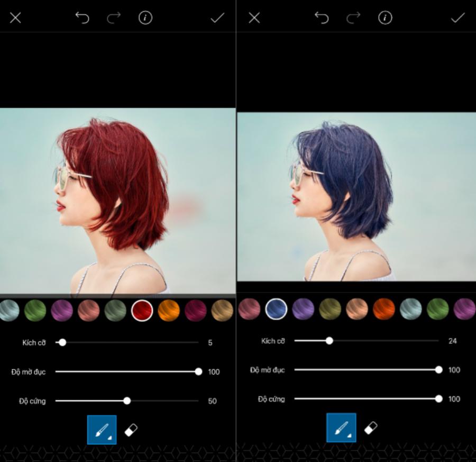476x462 pixels.
Task: Pick the magenta-purple hair color in left screen
Action: (x=62, y=311)
